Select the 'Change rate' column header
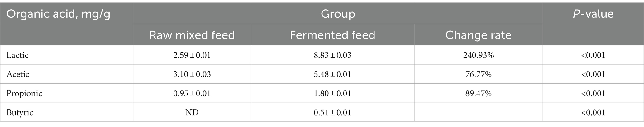 pos(478,35)
